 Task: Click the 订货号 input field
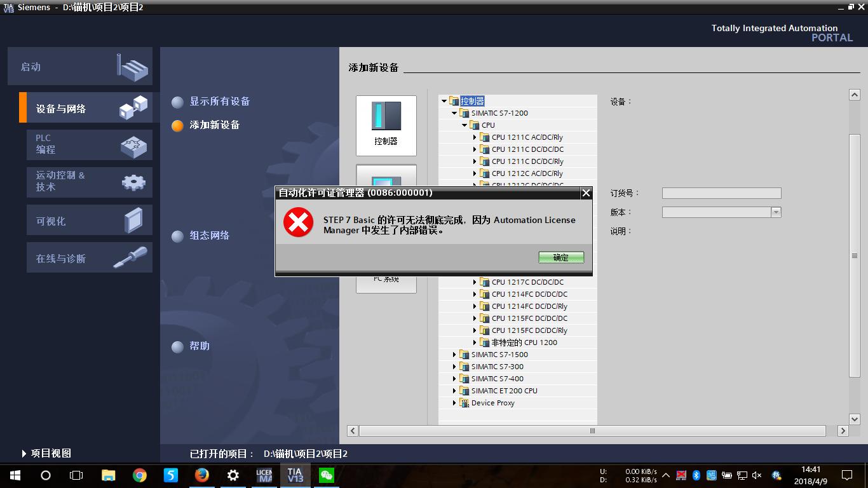click(x=721, y=193)
